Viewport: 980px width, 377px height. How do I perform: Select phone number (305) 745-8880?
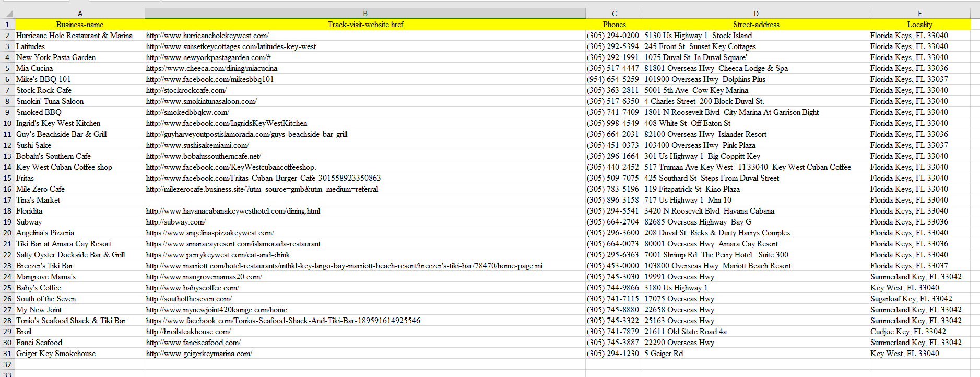click(x=614, y=310)
